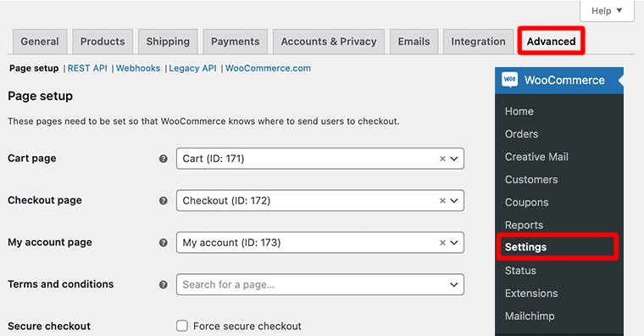Open the Integration tab
This screenshot has height=336, width=644.
pyautogui.click(x=479, y=42)
